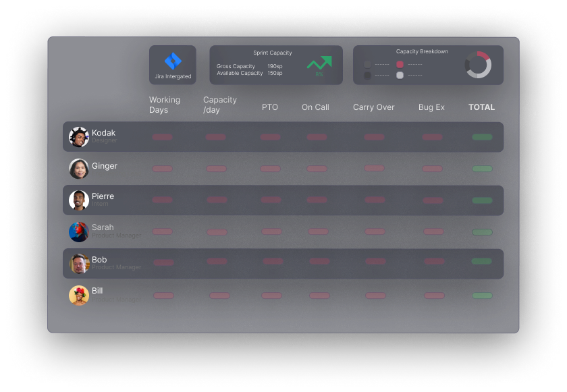Click the Jira logo icon
This screenshot has width=567, height=392.
(x=173, y=61)
